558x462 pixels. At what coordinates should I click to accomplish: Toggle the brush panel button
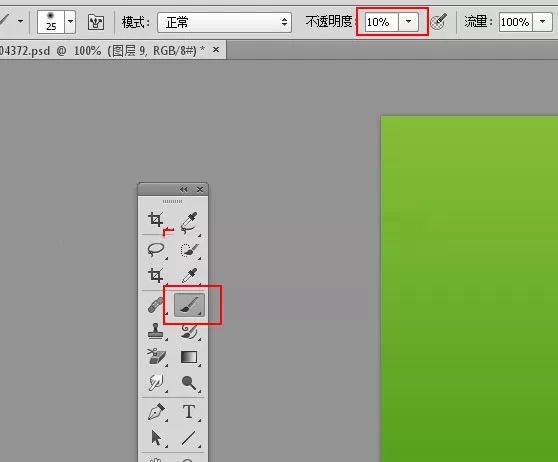(x=96, y=22)
